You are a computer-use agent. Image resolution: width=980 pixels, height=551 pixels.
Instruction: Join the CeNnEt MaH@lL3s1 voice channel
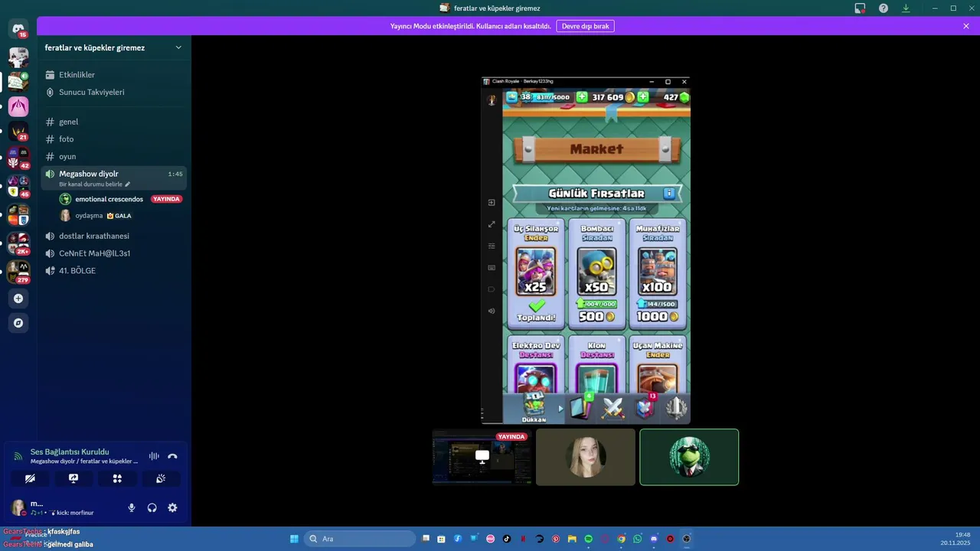[x=113, y=253]
